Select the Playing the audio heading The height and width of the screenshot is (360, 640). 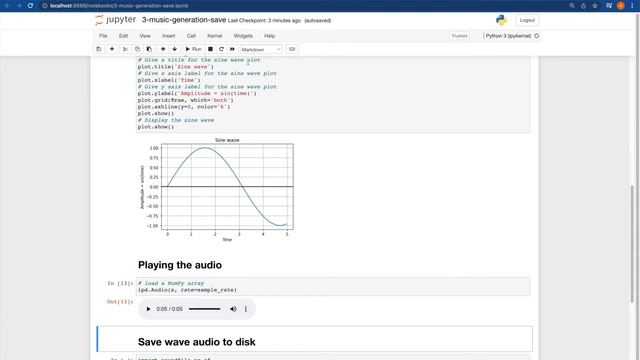tap(180, 265)
